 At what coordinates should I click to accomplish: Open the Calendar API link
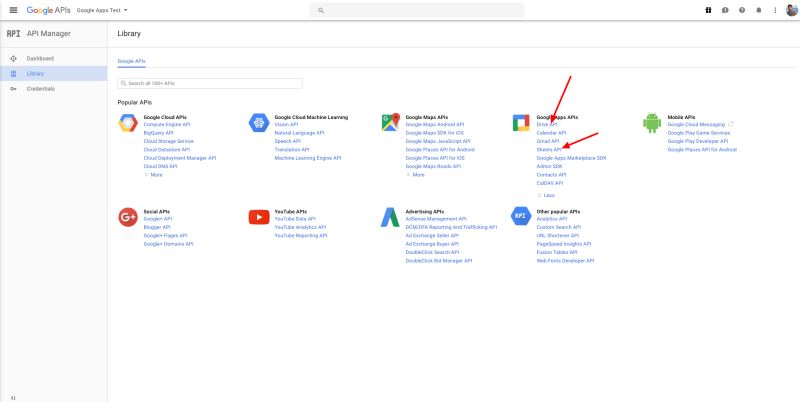coord(552,133)
